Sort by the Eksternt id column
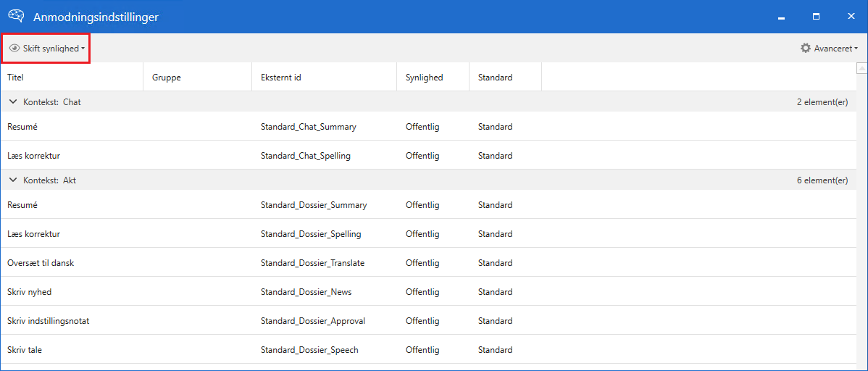 pyautogui.click(x=324, y=78)
